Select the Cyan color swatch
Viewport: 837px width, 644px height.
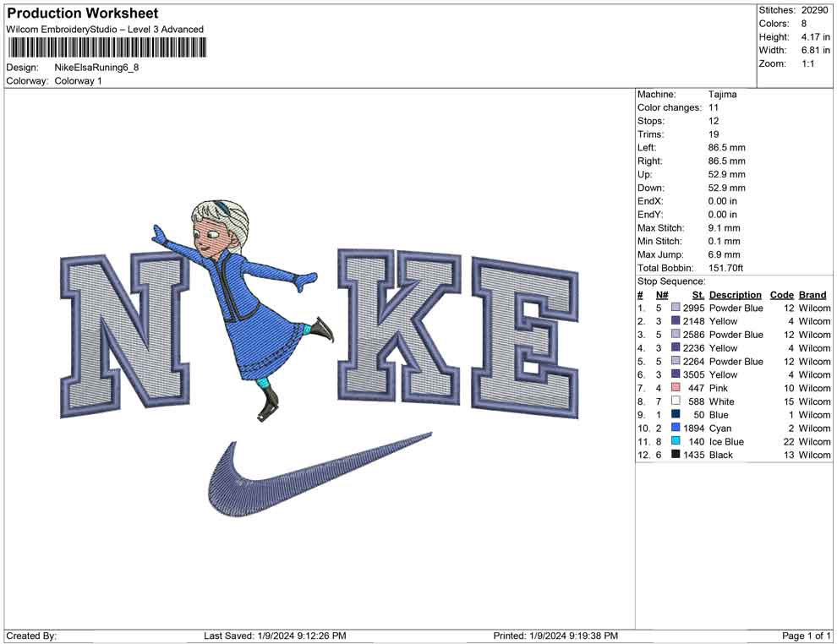pyautogui.click(x=676, y=428)
